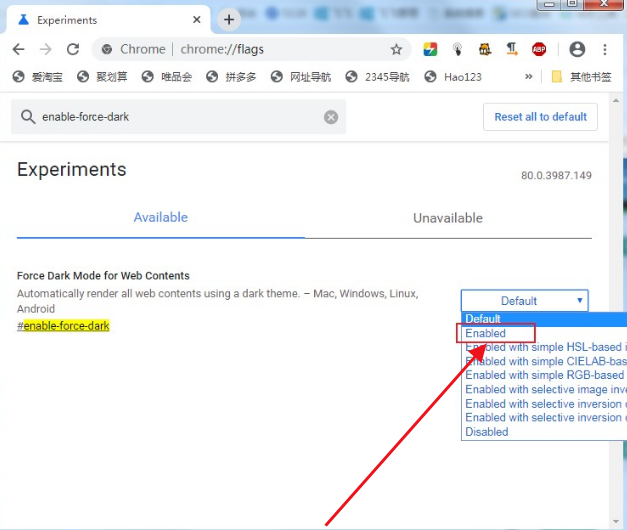
Task: Open the 2345导航 bookmark
Action: [x=377, y=76]
